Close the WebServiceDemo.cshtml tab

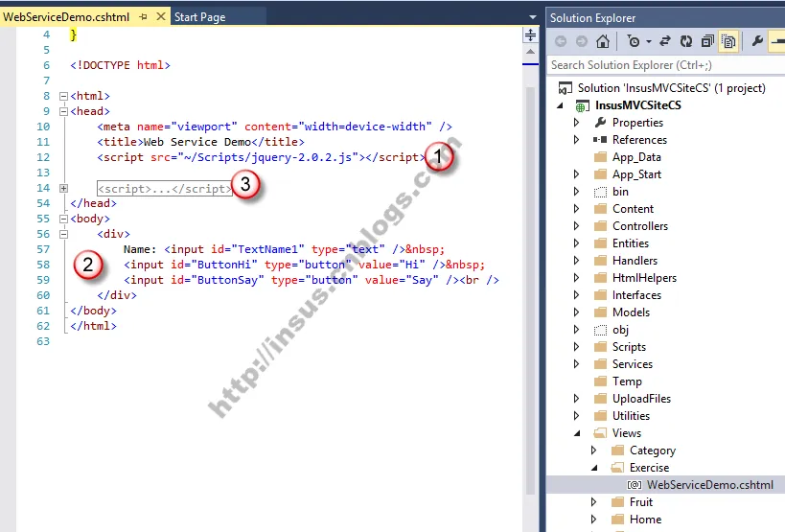click(161, 16)
